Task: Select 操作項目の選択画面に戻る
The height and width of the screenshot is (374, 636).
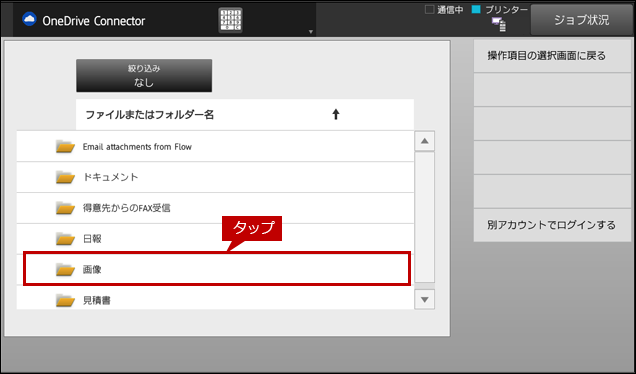Action: 552,56
